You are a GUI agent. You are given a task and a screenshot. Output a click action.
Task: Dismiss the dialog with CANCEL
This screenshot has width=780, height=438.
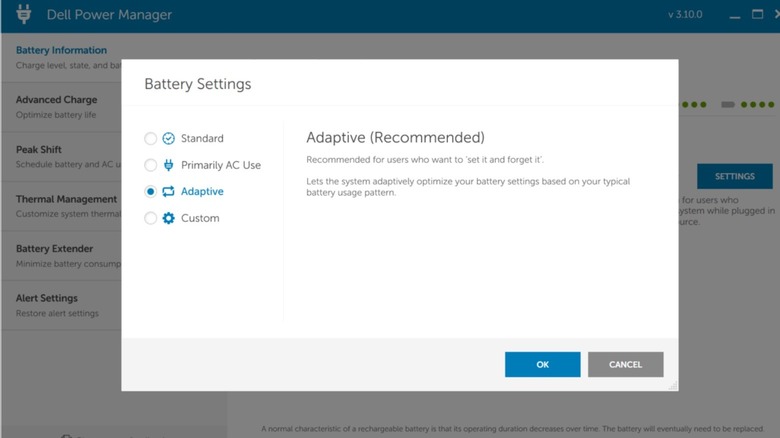click(x=625, y=364)
